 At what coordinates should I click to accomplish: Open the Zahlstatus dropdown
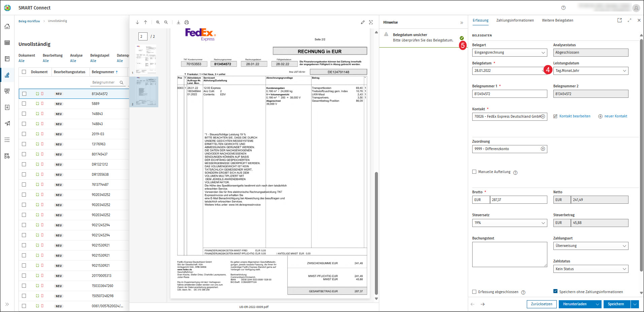591,269
